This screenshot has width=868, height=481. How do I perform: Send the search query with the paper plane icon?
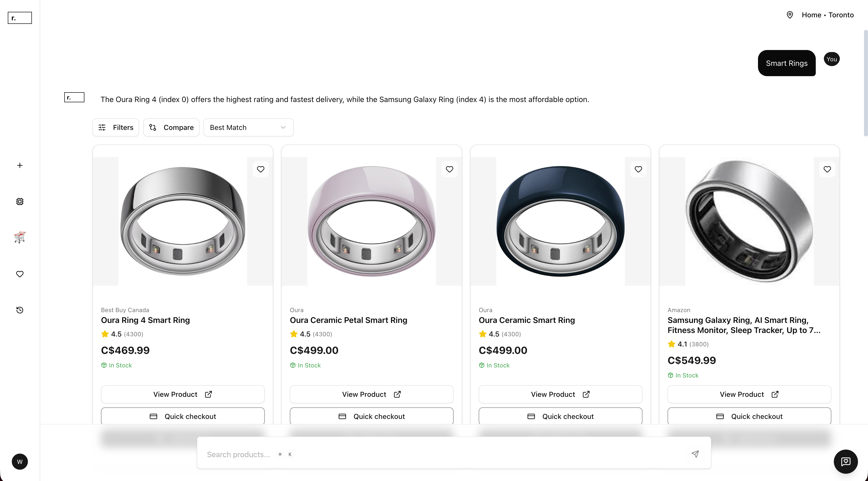tap(695, 454)
